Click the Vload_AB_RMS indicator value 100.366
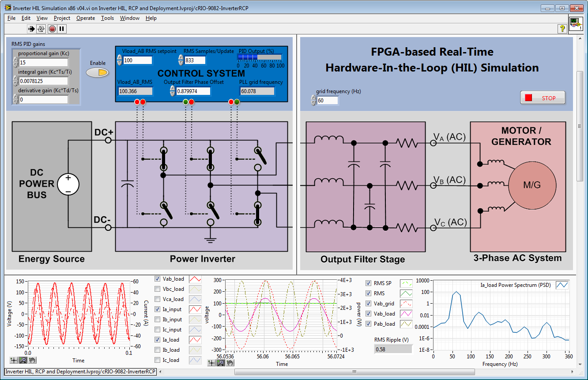 (135, 91)
